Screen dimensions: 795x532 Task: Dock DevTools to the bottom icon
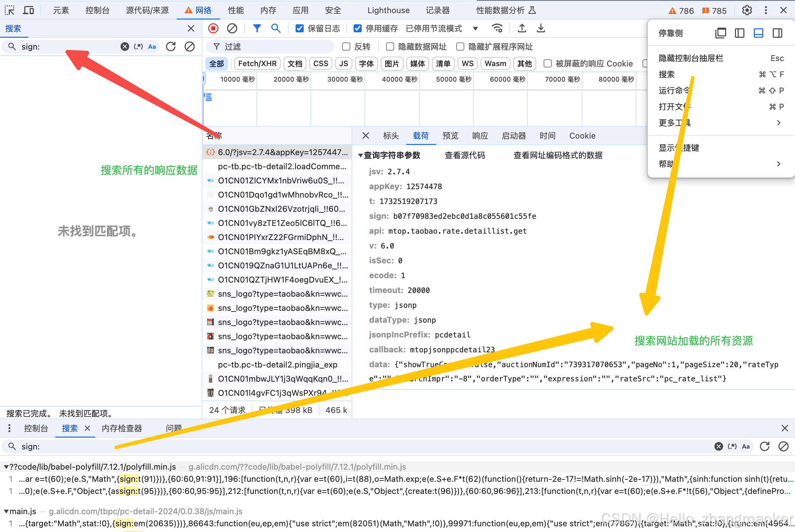tap(758, 33)
